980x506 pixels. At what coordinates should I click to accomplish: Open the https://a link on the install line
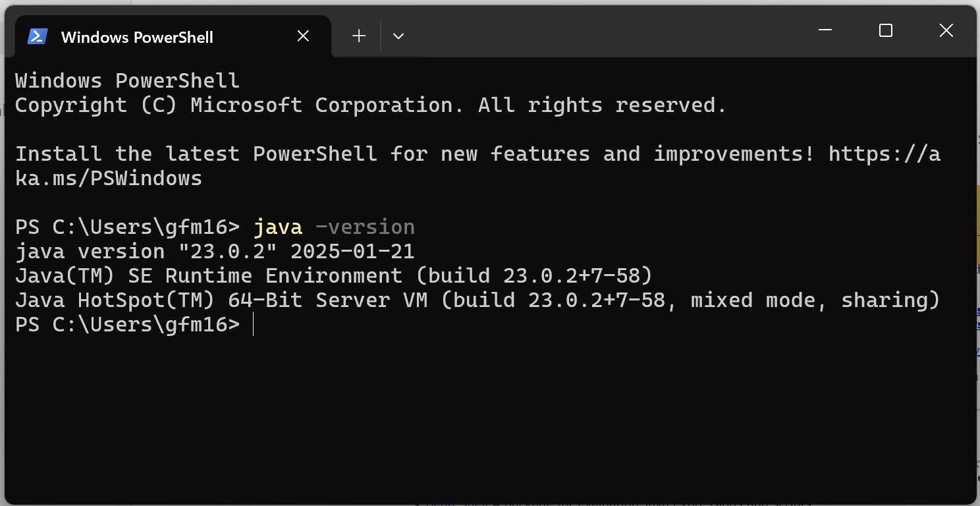885,154
